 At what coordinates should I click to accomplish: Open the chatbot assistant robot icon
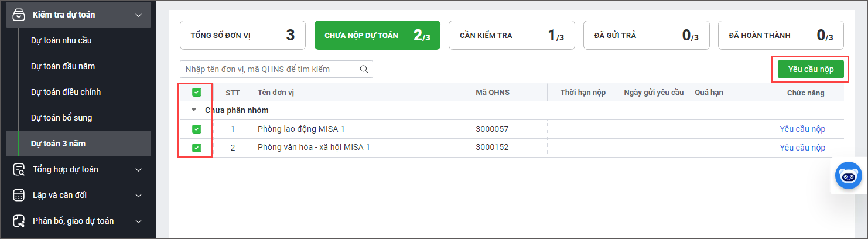pyautogui.click(x=848, y=176)
